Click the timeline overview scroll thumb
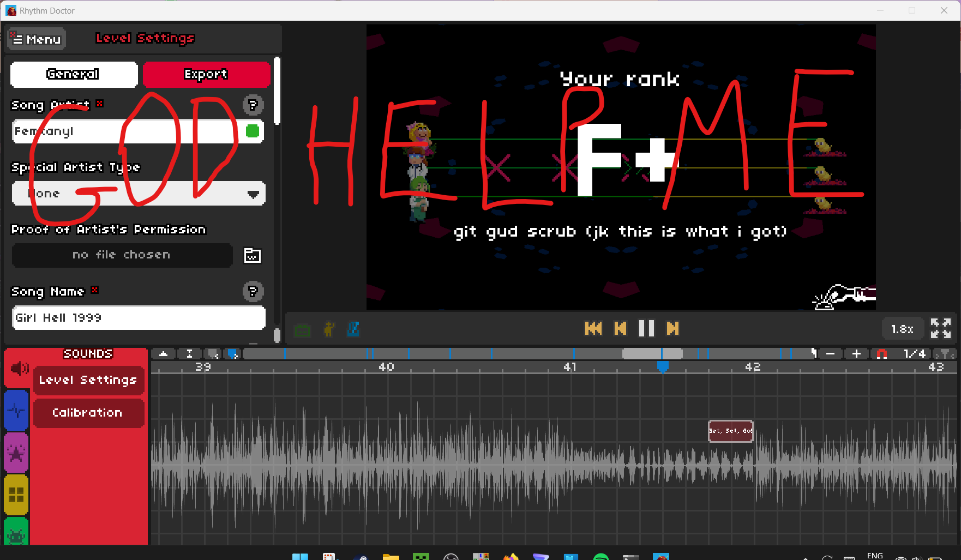 tap(652, 354)
